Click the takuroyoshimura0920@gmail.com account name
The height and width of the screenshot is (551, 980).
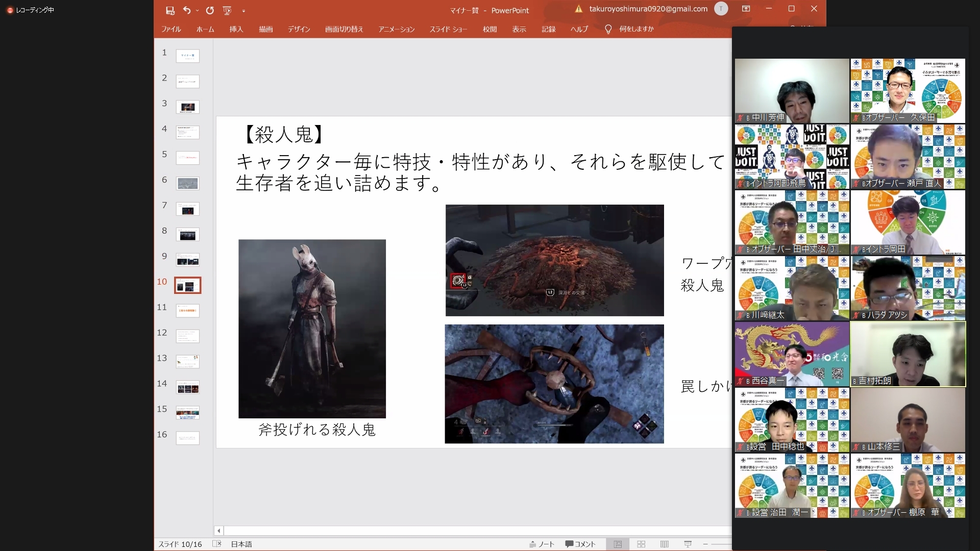point(648,9)
